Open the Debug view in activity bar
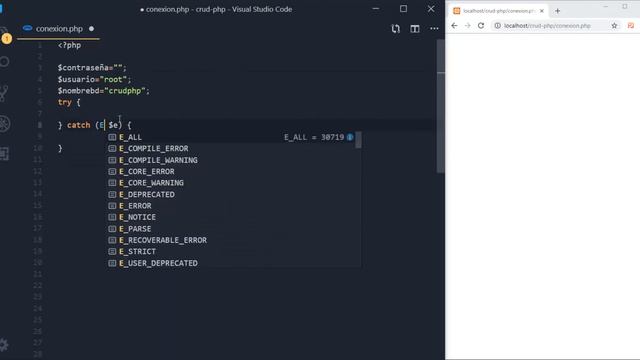This screenshot has height=360, width=640. [4, 124]
